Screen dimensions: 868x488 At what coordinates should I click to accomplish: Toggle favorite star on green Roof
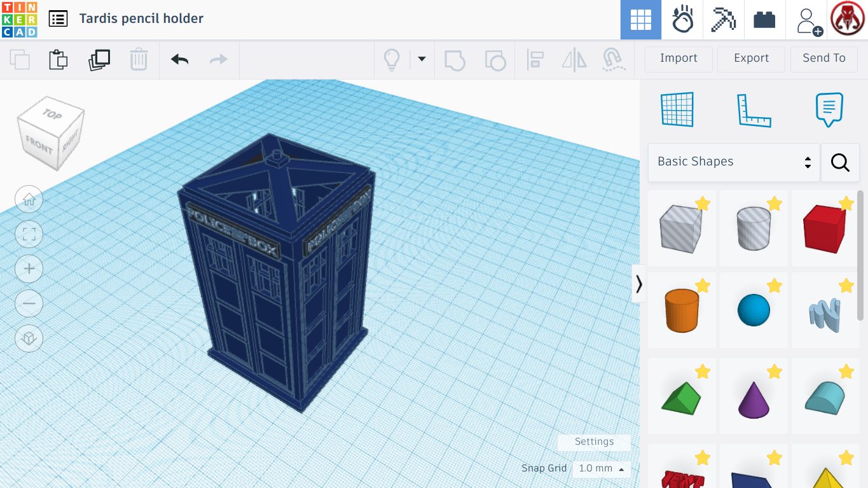(702, 372)
